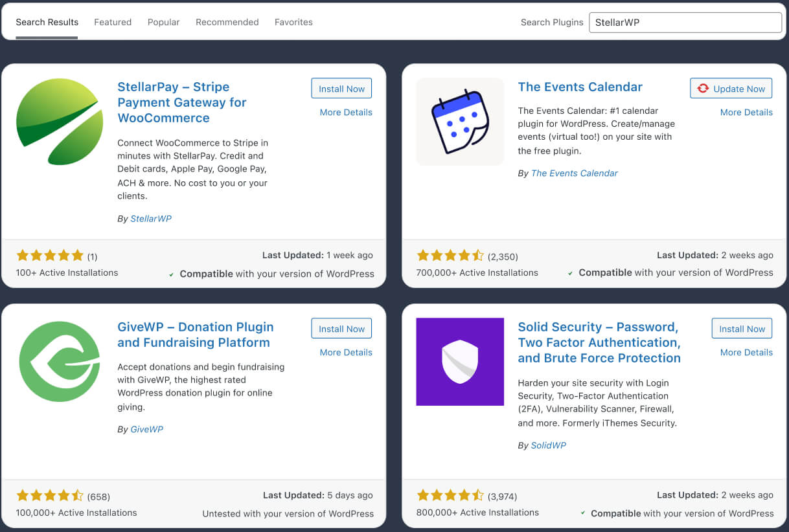This screenshot has height=532, width=789.
Task: Click the GiveWP star rating
Action: 50,496
